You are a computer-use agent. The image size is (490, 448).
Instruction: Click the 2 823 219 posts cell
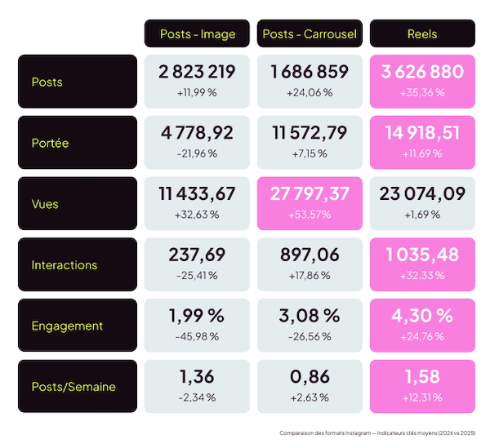[197, 82]
